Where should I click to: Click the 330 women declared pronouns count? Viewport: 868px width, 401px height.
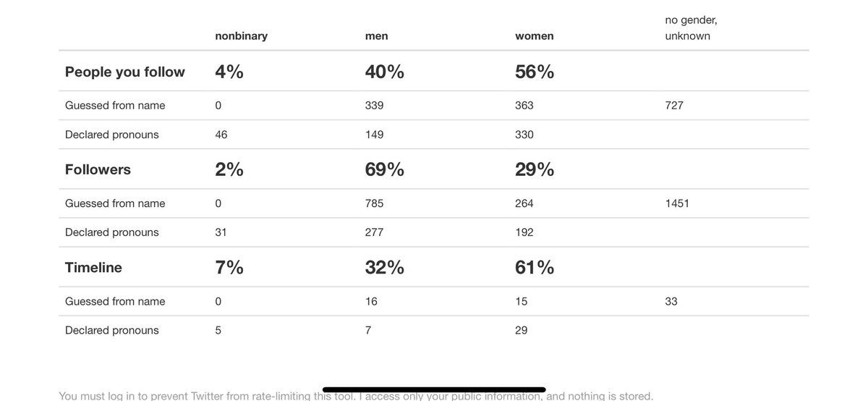click(x=524, y=135)
